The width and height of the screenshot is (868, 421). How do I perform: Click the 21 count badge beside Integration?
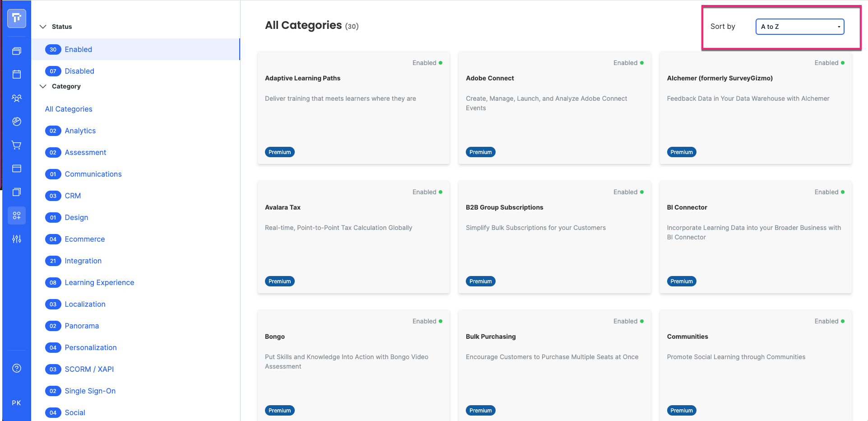click(53, 261)
